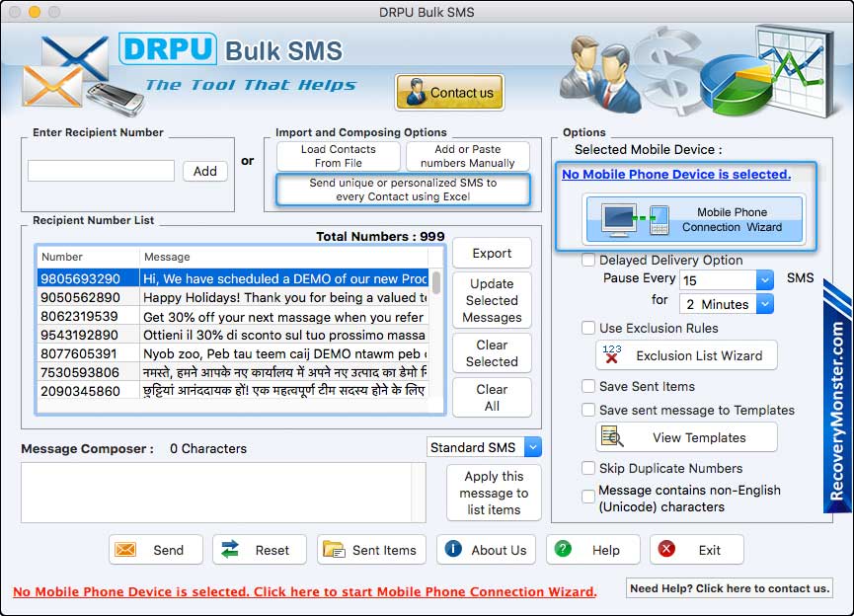Click the Exclusion List Wizard 123 icon
Screen dimensions: 854x616
pyautogui.click(x=612, y=354)
